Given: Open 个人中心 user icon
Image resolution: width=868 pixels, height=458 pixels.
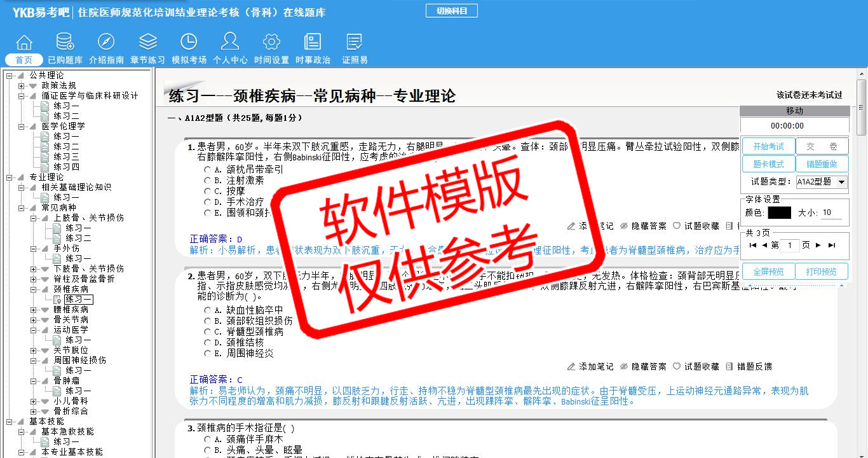Looking at the screenshot, I should click(230, 43).
